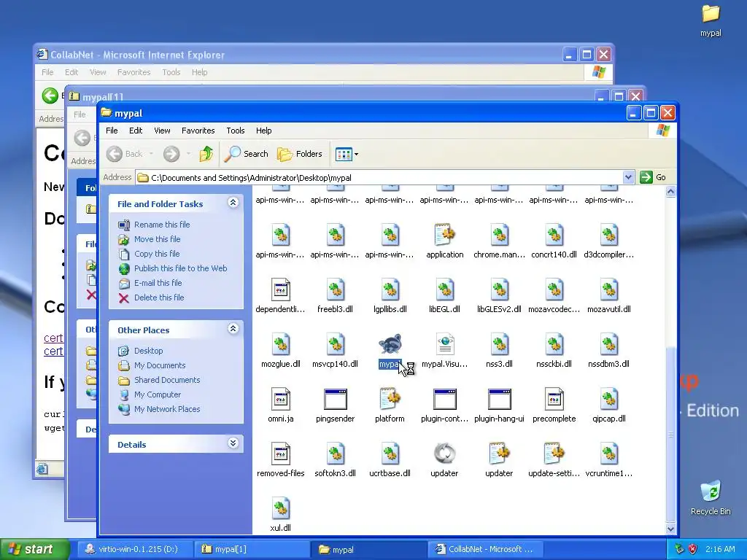This screenshot has height=560, width=747.
Task: Click the security shield tray icon
Action: coord(693,549)
